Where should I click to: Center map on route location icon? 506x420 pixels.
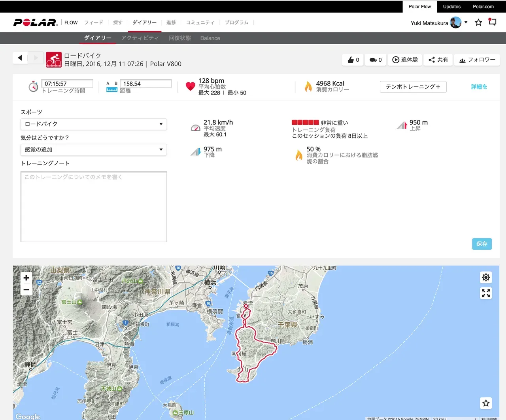(486, 277)
